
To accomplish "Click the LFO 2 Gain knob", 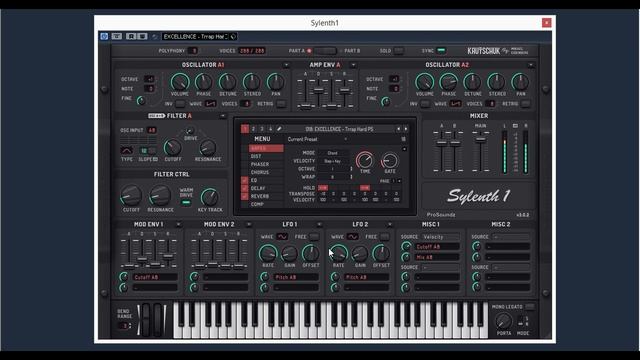I will [x=360, y=254].
